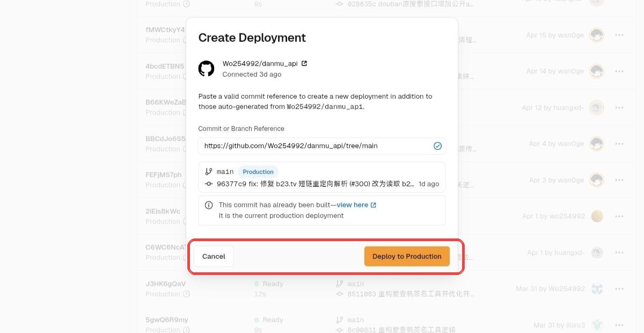The width and height of the screenshot is (644, 333).
Task: Click commit 8c90831 message in background list
Action: point(401,330)
